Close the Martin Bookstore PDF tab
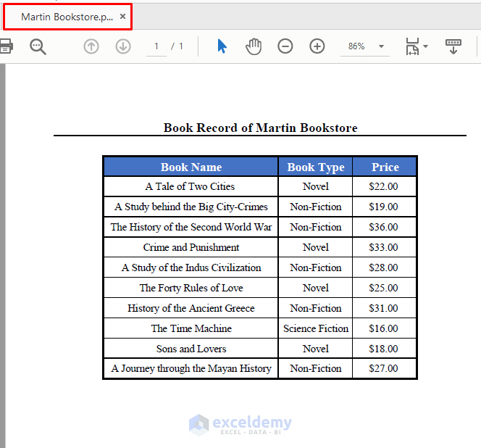Image resolution: width=481 pixels, height=448 pixels. tap(122, 16)
